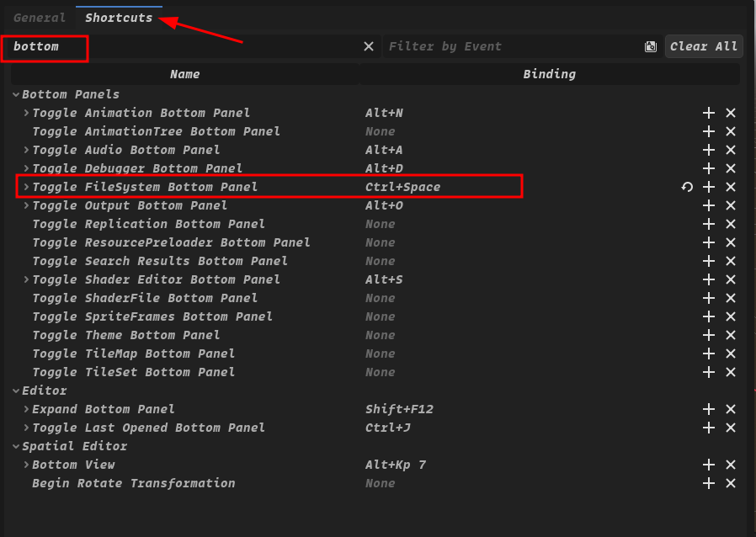Collapse the Editor category
The image size is (756, 537).
click(16, 391)
